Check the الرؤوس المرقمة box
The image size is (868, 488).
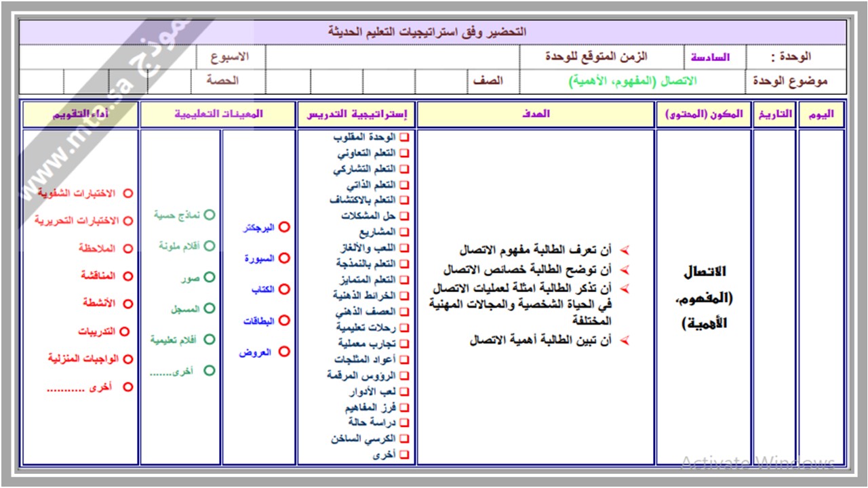404,375
